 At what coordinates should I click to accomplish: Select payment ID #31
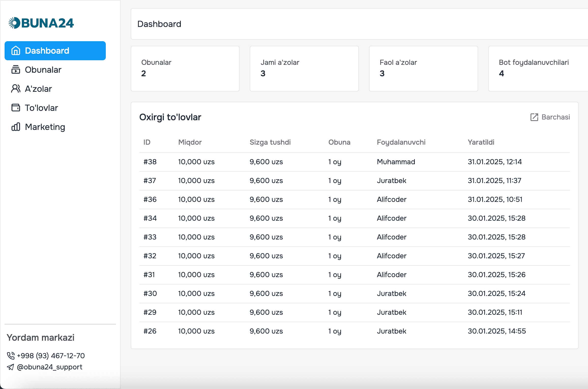pos(149,275)
